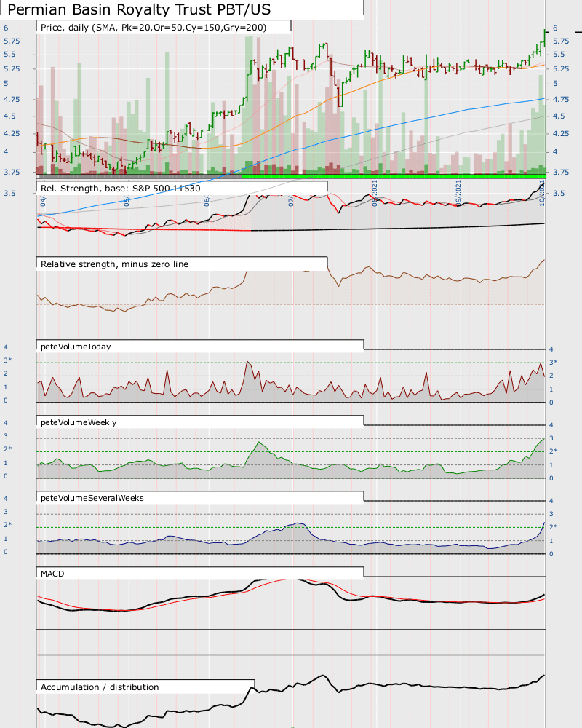582x728 pixels.
Task: Click the 06/ date axis label
Action: pyautogui.click(x=207, y=201)
